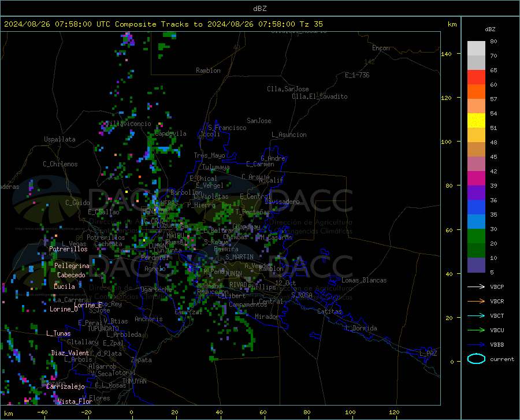Click the Agrelo place label
The height and width of the screenshot is (420, 520).
coord(155,269)
